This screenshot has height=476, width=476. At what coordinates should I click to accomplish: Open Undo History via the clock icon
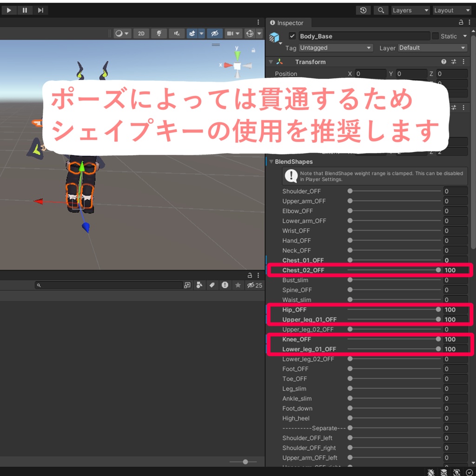[x=363, y=10]
